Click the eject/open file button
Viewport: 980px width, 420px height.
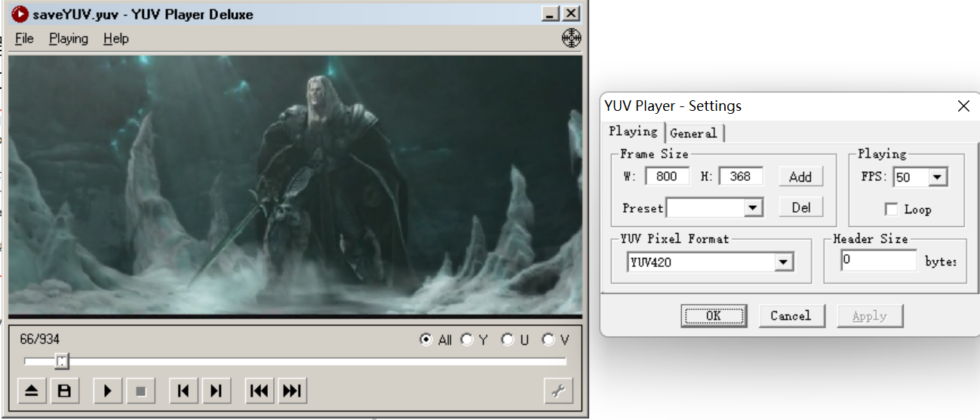tap(32, 391)
